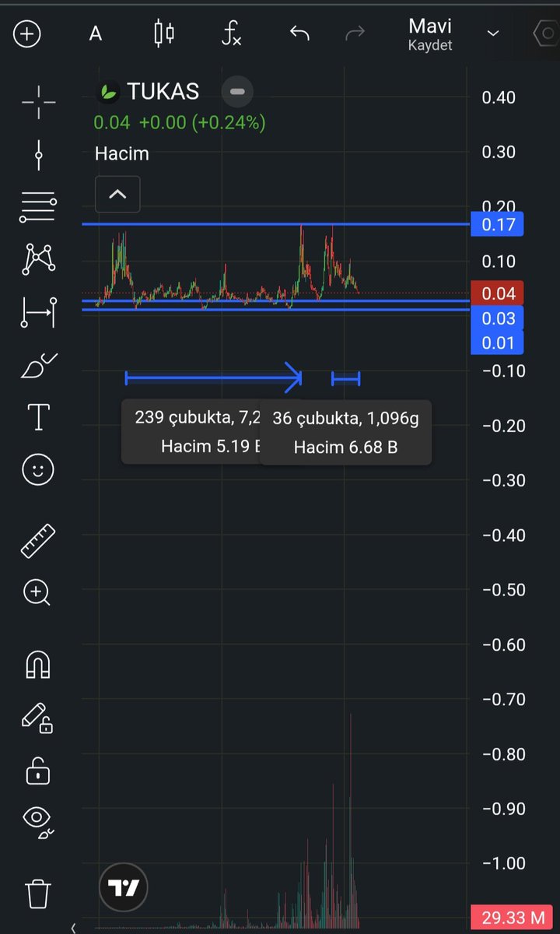Click the small arrow left of the trash icon

(74, 928)
